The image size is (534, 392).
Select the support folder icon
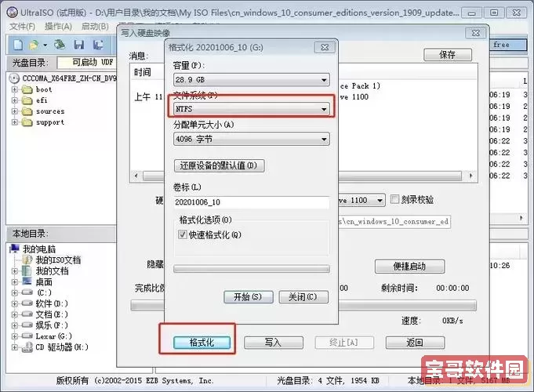click(x=27, y=122)
